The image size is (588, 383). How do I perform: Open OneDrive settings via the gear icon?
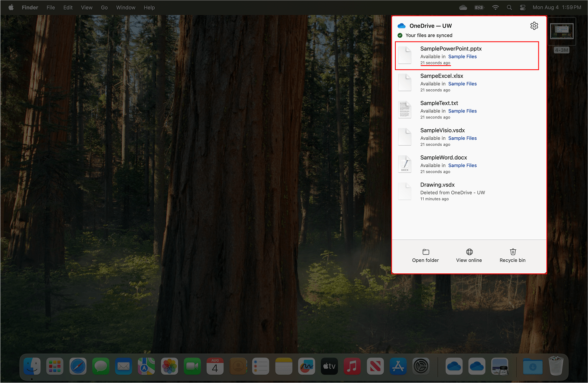tap(534, 26)
